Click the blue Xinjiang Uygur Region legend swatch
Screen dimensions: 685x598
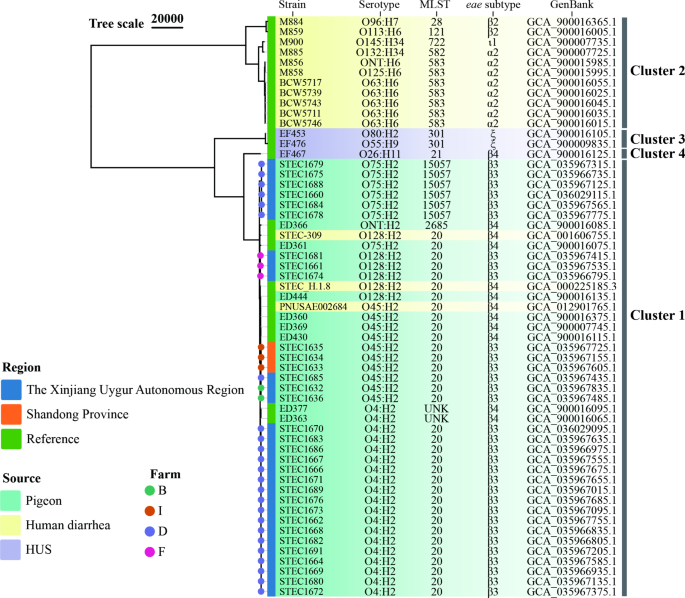[x=11, y=390]
